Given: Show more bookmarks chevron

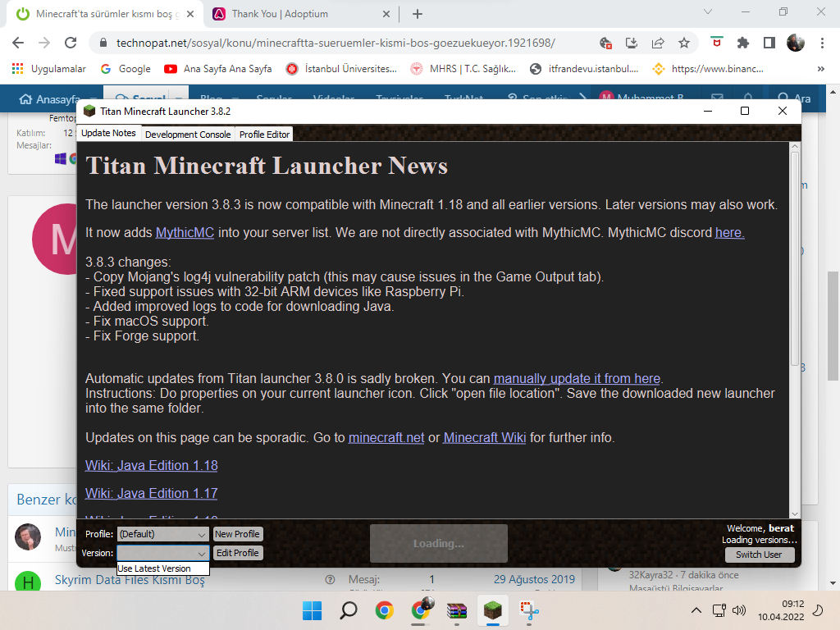Looking at the screenshot, I should pyautogui.click(x=820, y=69).
